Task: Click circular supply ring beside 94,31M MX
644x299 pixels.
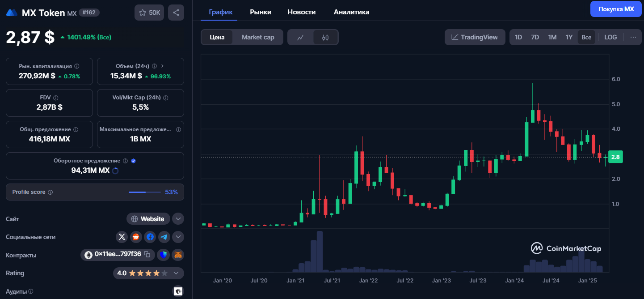Action: click(115, 171)
